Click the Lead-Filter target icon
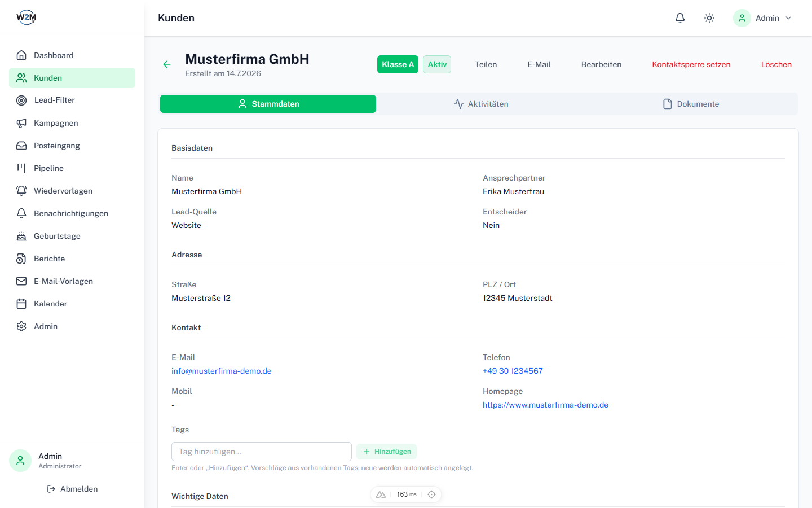The height and width of the screenshot is (508, 812). tap(21, 100)
